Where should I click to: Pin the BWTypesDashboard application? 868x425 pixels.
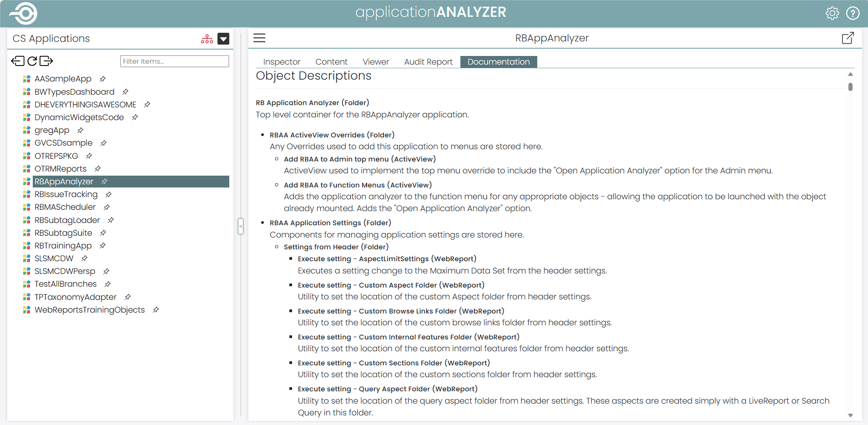coord(126,91)
